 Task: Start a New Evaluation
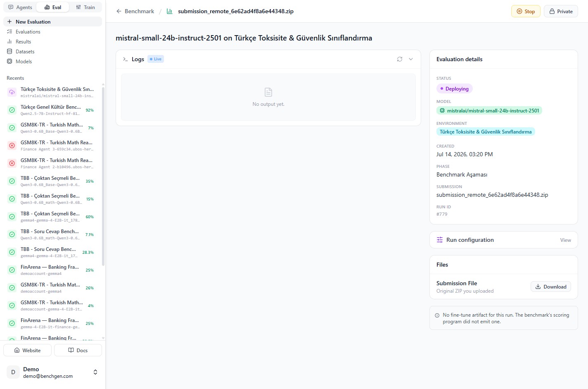[x=52, y=21]
